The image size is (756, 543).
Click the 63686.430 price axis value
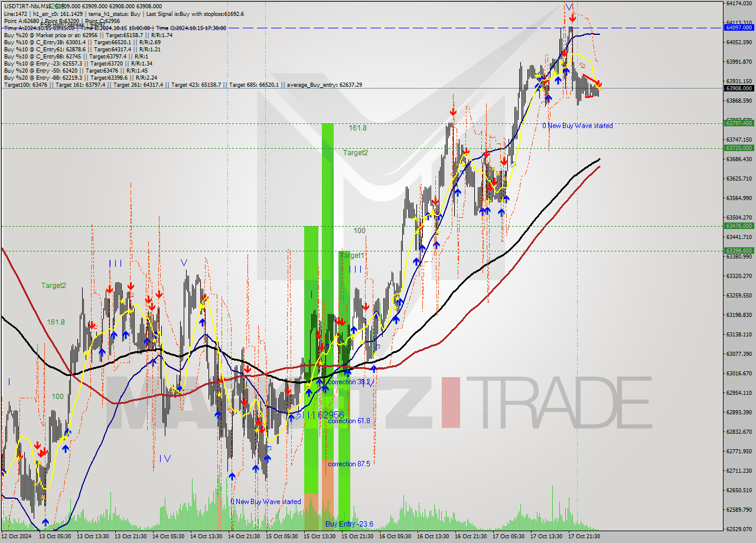(739, 159)
